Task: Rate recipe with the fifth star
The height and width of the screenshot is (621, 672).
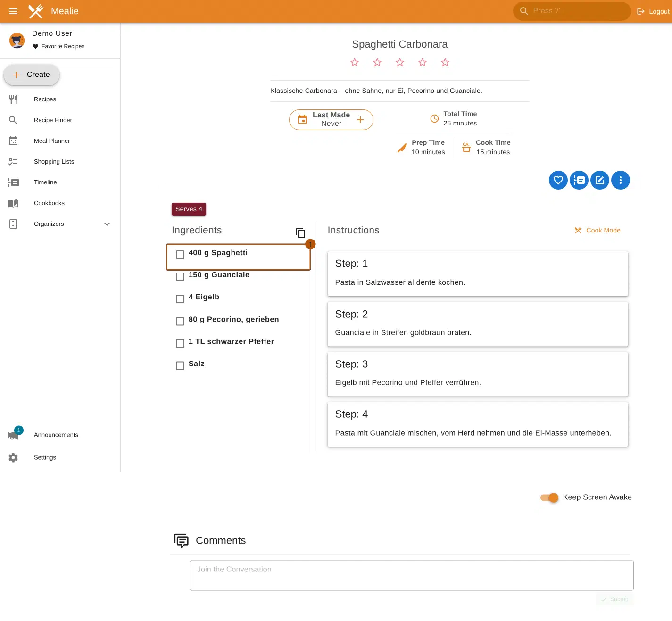Action: [x=445, y=62]
